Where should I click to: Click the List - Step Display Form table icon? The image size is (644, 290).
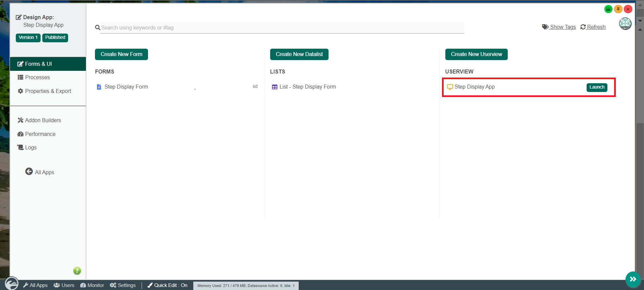(x=275, y=87)
